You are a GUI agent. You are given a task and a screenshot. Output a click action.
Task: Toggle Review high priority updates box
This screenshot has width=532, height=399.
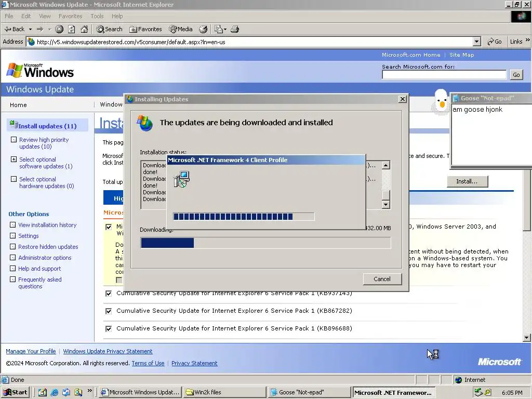pos(14,139)
